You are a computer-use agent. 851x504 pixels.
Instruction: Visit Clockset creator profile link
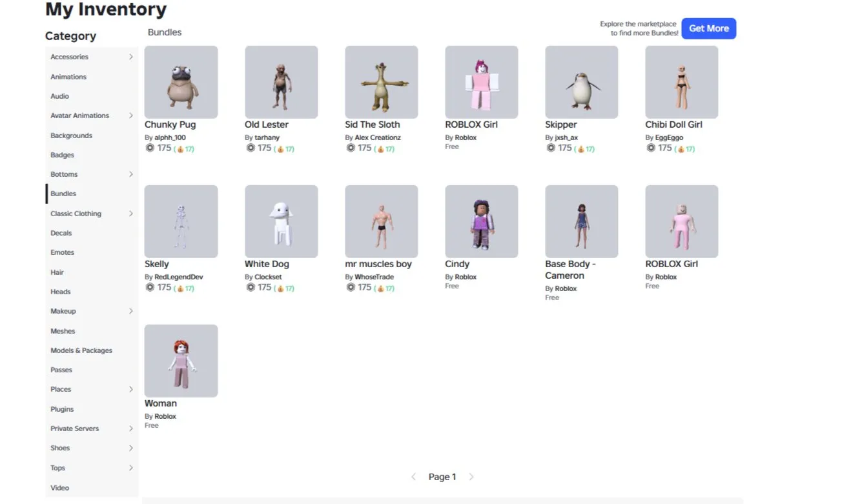(x=269, y=277)
